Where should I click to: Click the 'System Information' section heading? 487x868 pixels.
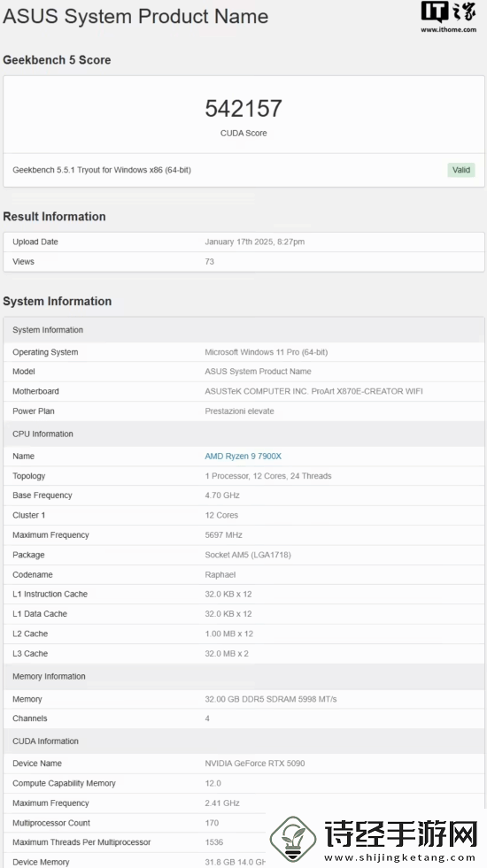pyautogui.click(x=57, y=301)
